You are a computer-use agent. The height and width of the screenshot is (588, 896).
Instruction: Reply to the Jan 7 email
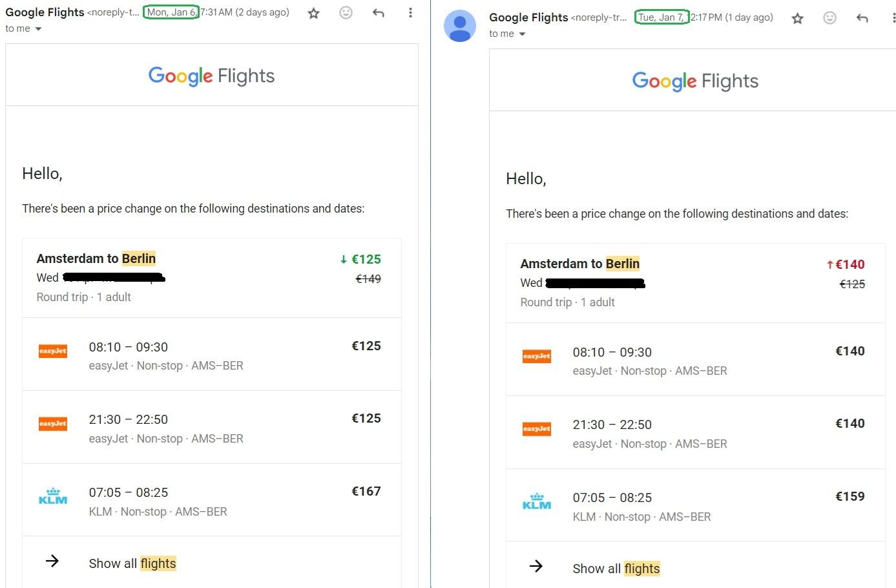tap(862, 18)
